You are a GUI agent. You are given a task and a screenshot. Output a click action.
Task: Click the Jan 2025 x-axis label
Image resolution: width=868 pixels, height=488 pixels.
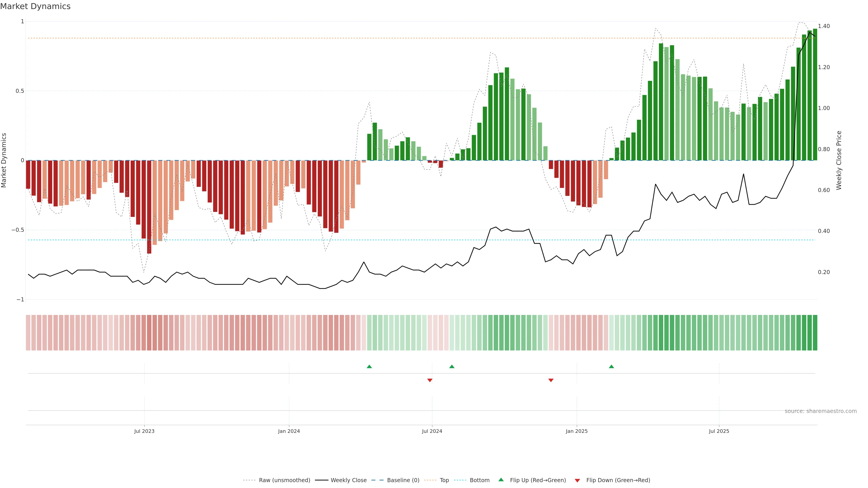pyautogui.click(x=577, y=431)
